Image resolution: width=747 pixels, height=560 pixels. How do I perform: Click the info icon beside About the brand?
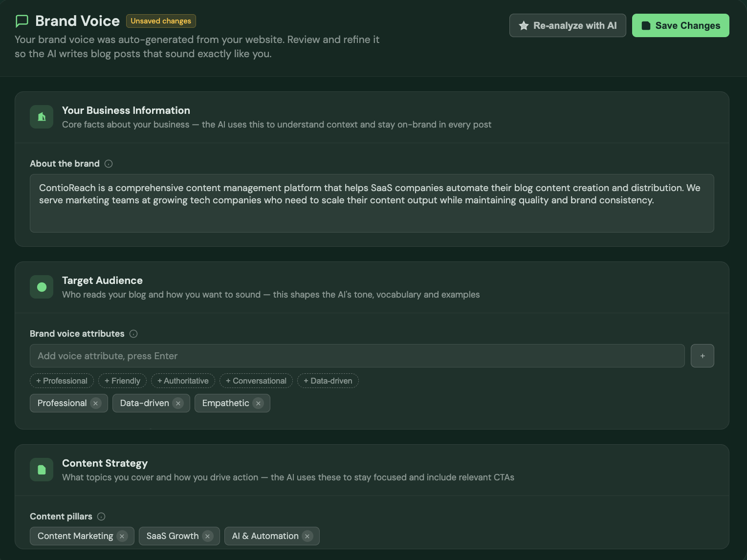point(109,164)
